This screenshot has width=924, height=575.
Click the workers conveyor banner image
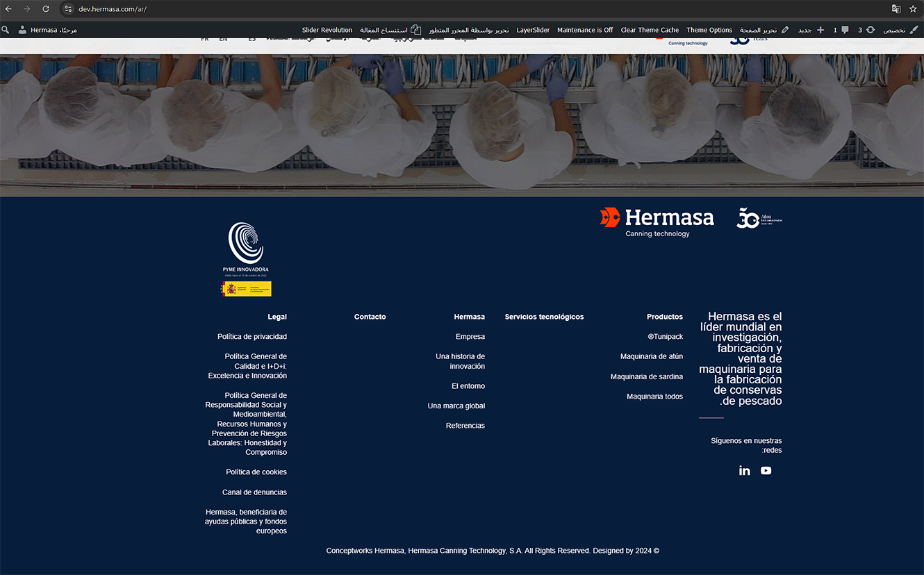click(x=462, y=125)
